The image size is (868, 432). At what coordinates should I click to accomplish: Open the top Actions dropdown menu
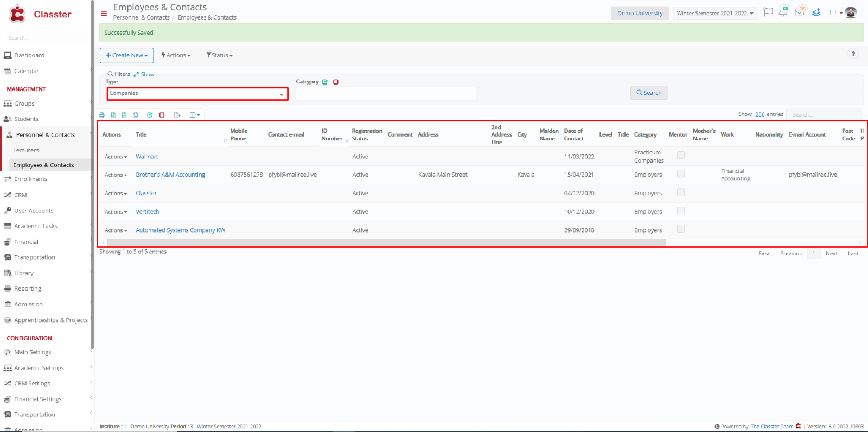(x=176, y=55)
